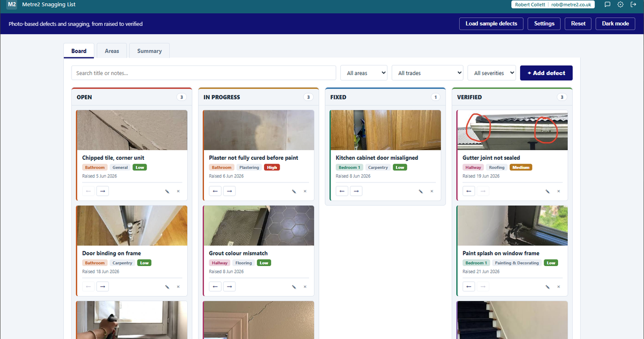
Task: Click Door binding on frame title
Action: [112, 253]
